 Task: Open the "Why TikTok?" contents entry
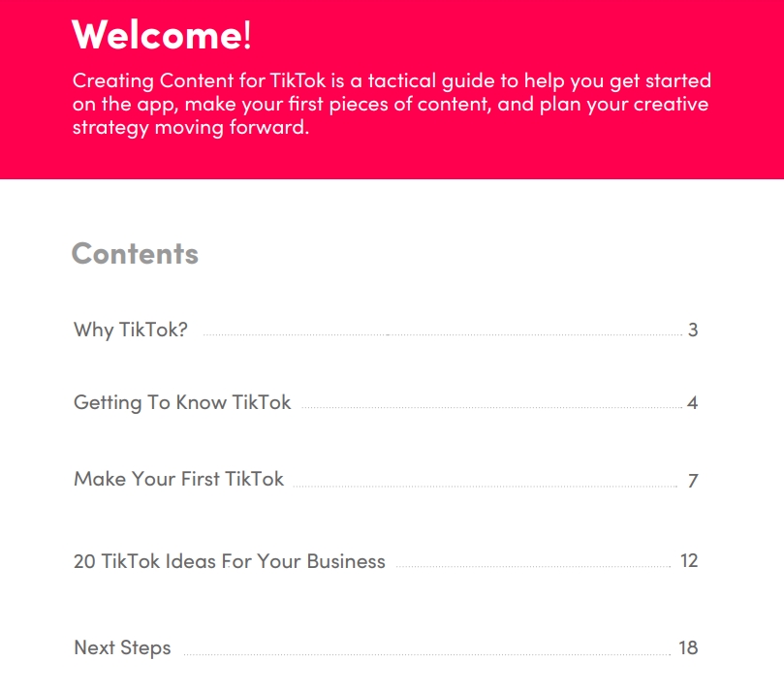pos(130,330)
